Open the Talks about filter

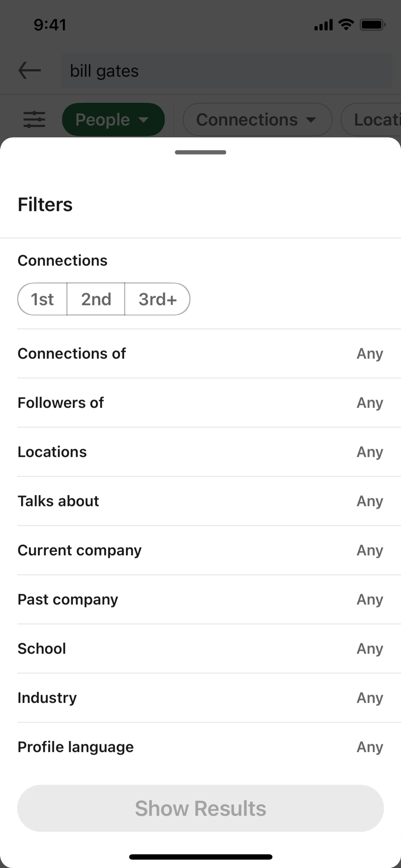[200, 501]
